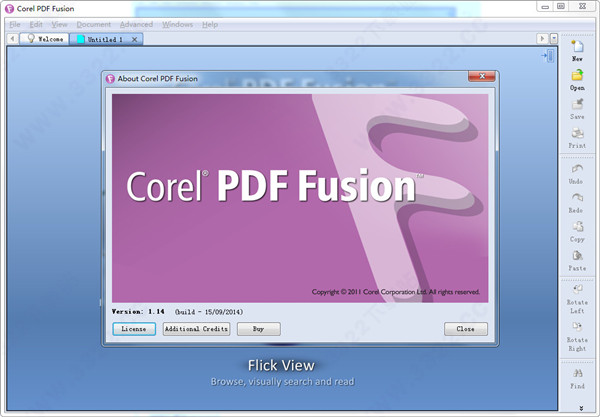The width and height of the screenshot is (600, 417).
Task: Click the Flick View heading
Action: tap(281, 365)
